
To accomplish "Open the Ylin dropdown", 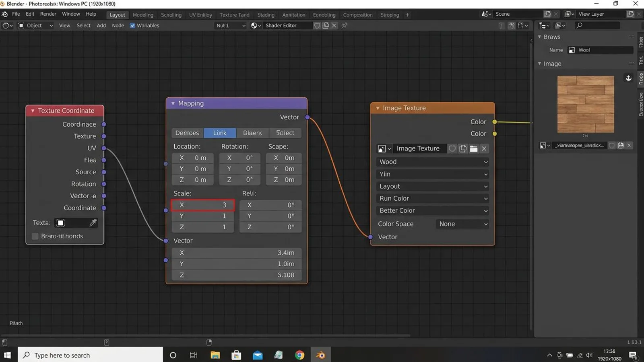I will click(433, 174).
